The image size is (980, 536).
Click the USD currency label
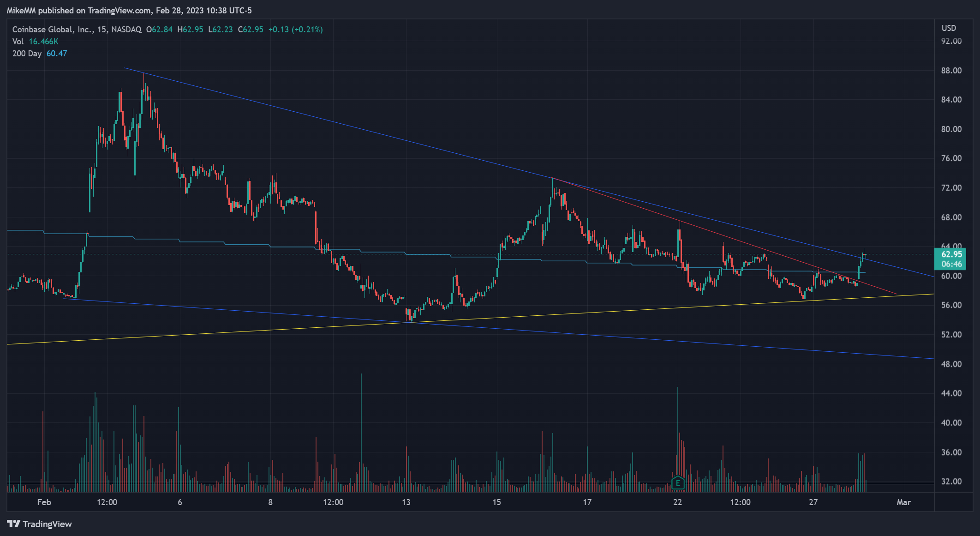tap(949, 28)
